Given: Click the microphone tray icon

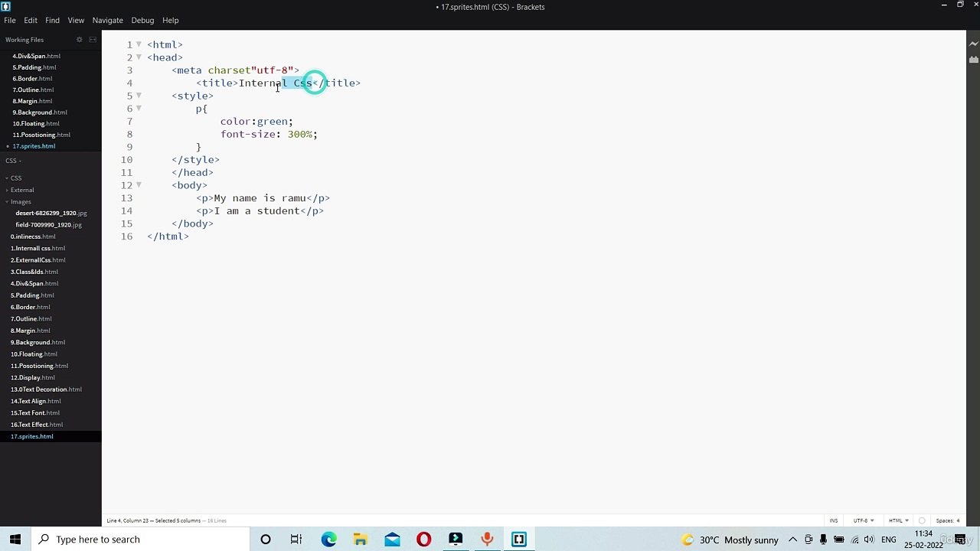Looking at the screenshot, I should point(824,540).
